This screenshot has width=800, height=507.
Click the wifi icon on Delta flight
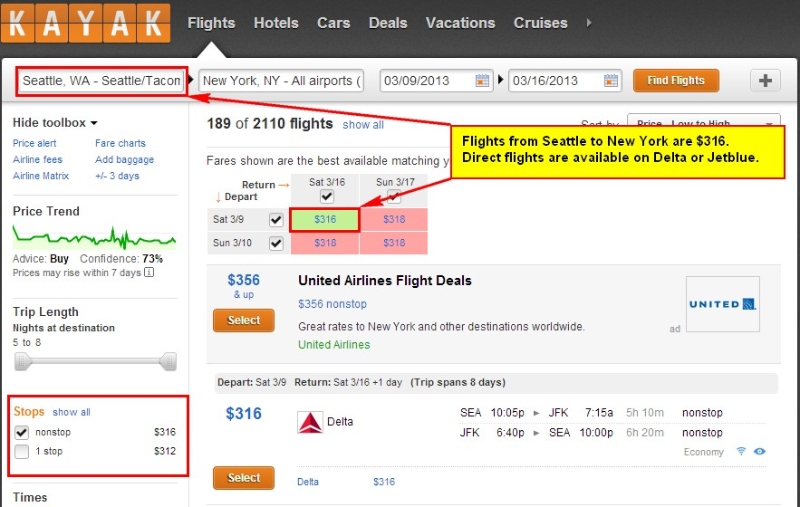pyautogui.click(x=741, y=451)
